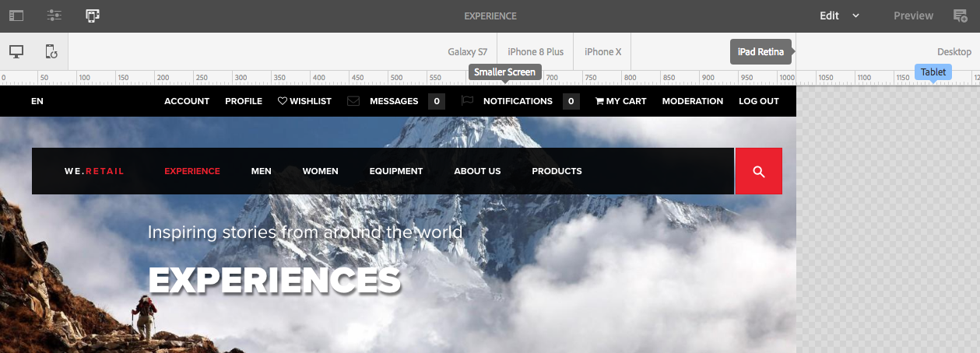Choose iPad Retina breakpoint label
The width and height of the screenshot is (980, 353).
(x=760, y=52)
